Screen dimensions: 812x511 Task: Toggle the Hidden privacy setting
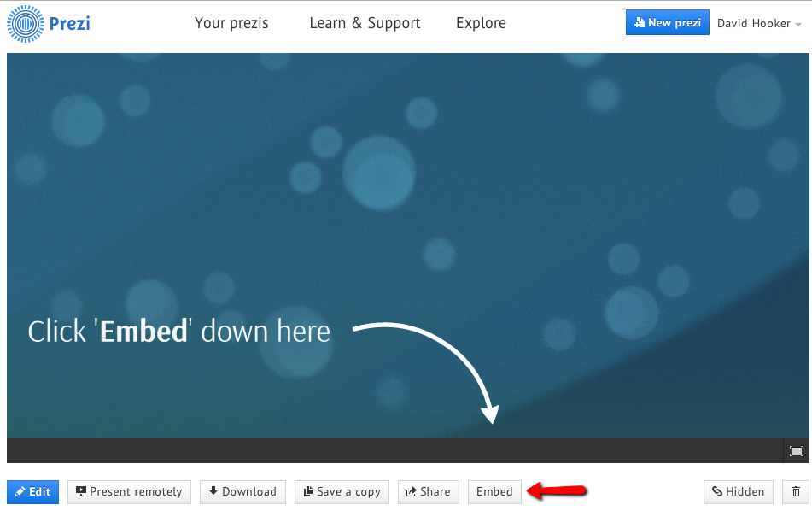(x=739, y=491)
